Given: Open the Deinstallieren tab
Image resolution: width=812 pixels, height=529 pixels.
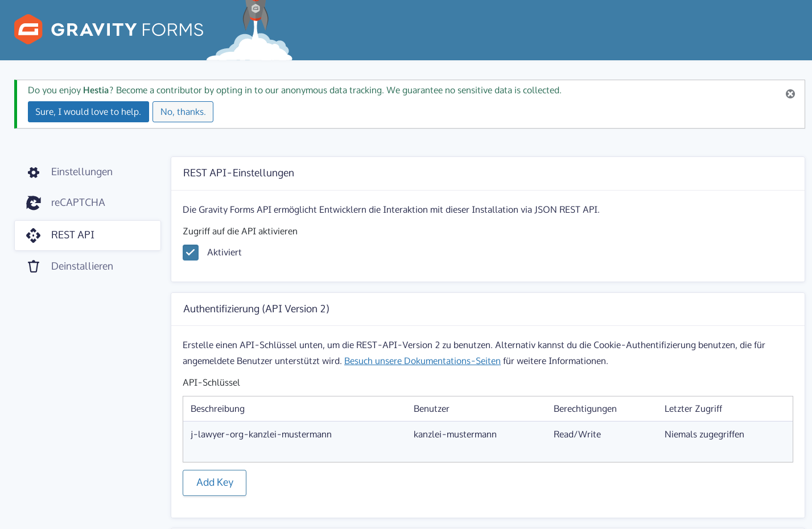Looking at the screenshot, I should tap(82, 266).
